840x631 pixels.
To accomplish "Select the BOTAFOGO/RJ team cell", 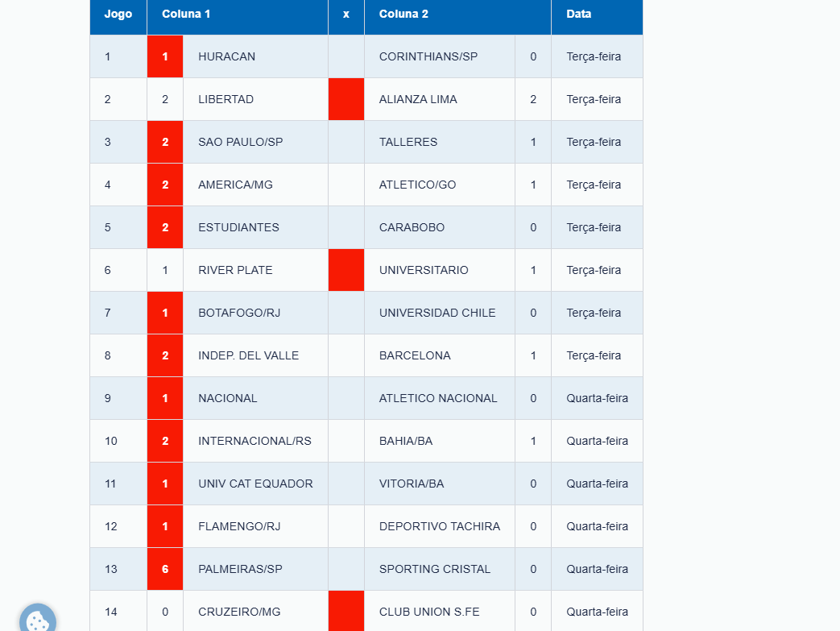I will 255,313.
